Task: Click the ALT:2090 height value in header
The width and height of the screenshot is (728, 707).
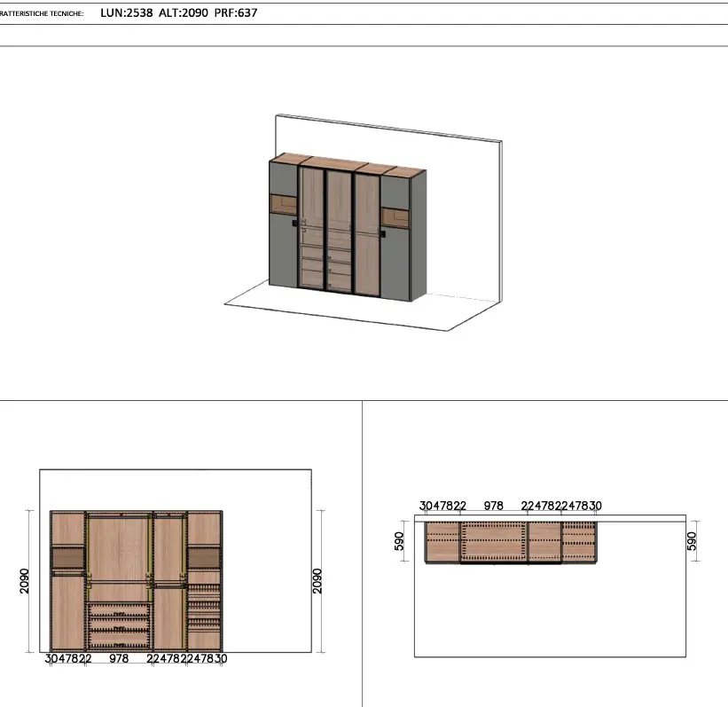Action: pos(184,13)
